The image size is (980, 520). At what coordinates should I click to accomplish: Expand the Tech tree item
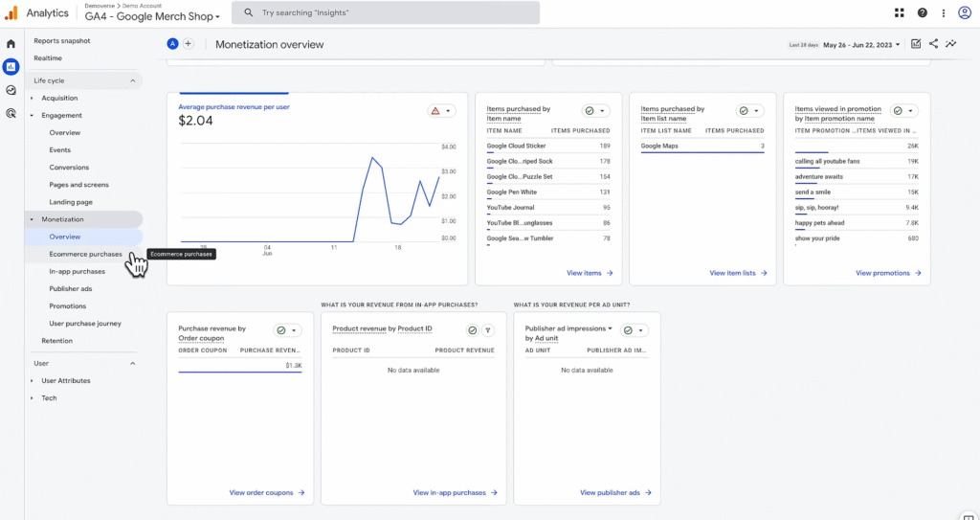click(x=32, y=398)
